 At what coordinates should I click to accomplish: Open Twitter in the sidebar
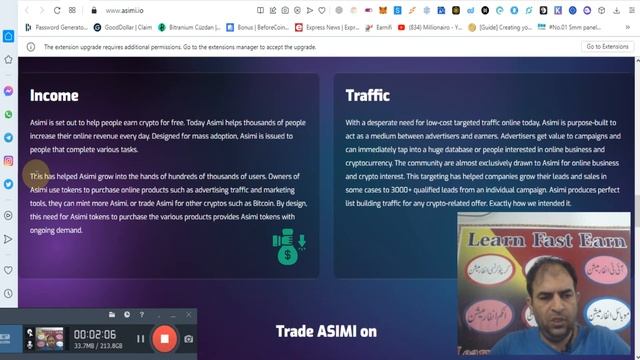(8, 184)
